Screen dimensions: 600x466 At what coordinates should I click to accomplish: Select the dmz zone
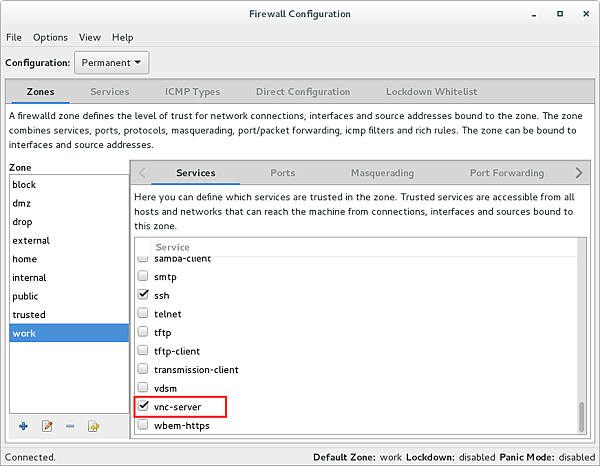pyautogui.click(x=69, y=203)
